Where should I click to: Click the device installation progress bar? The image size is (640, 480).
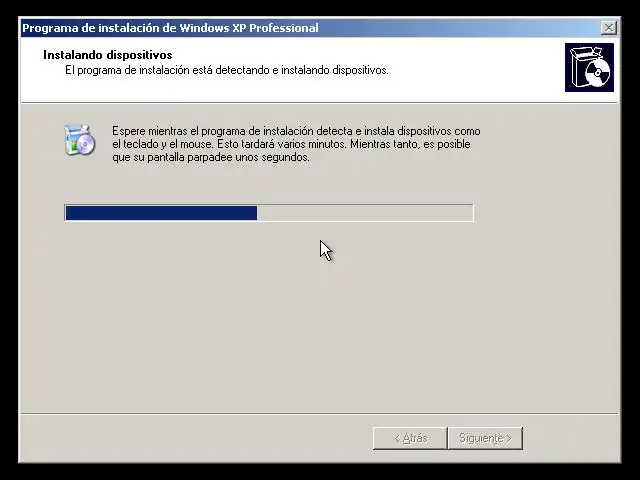[x=269, y=213]
